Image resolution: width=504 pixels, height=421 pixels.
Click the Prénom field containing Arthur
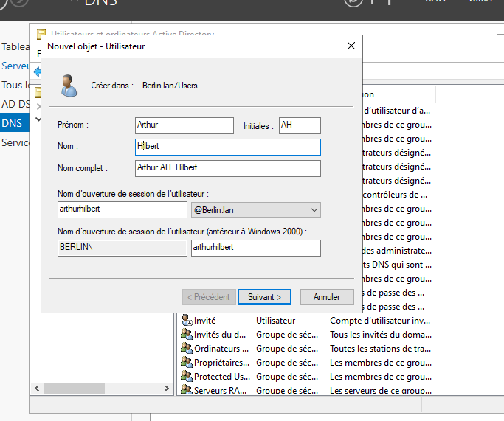click(184, 125)
